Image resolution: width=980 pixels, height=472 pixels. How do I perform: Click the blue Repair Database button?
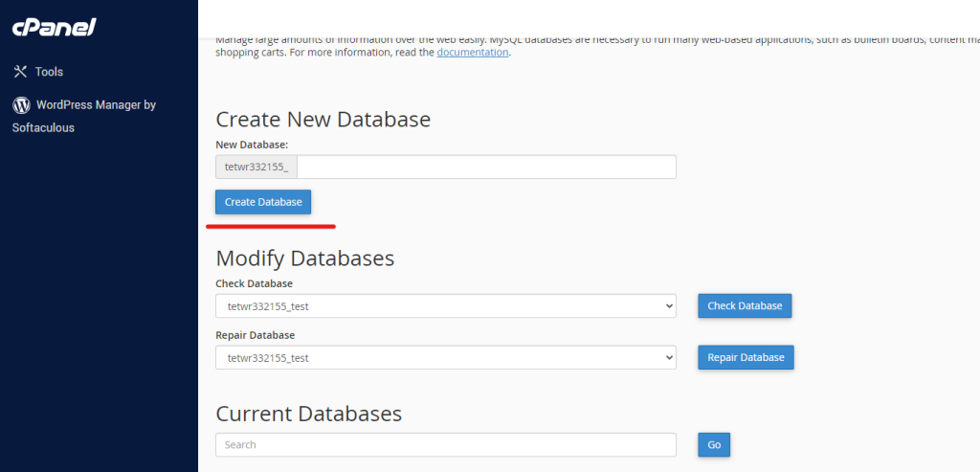click(745, 357)
